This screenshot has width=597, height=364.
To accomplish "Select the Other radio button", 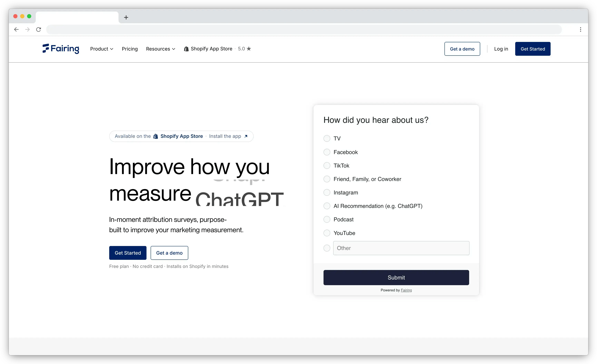I will coord(327,248).
